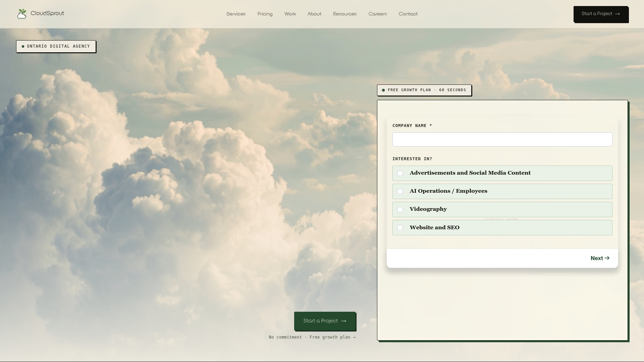The height and width of the screenshot is (362, 644).
Task: Open the Services menu item
Action: 236,14
